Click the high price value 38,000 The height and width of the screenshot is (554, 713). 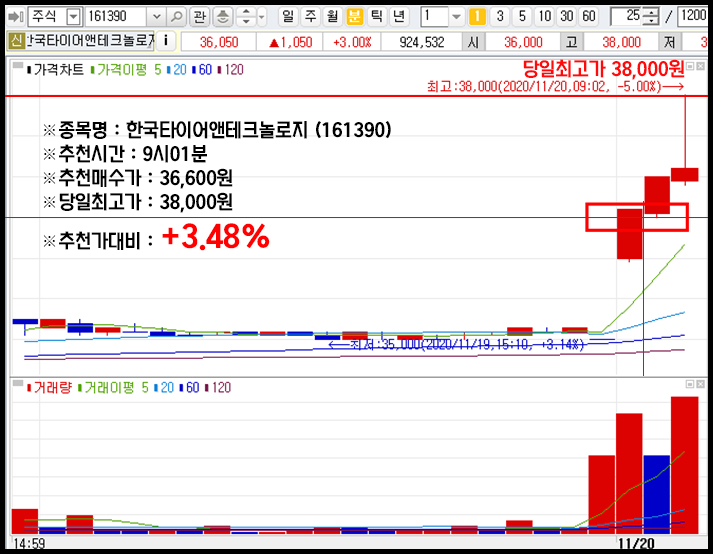coord(621,42)
